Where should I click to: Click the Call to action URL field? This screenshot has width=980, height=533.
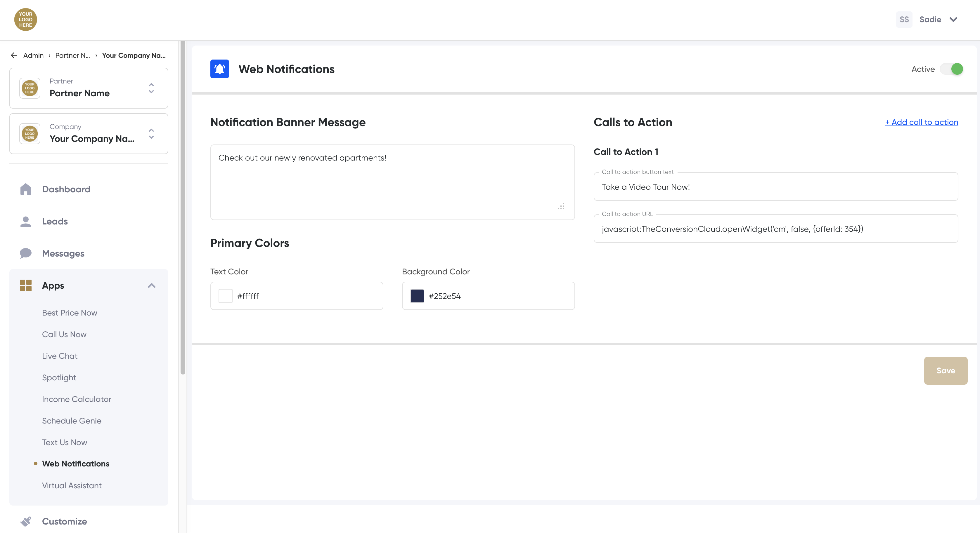click(775, 229)
